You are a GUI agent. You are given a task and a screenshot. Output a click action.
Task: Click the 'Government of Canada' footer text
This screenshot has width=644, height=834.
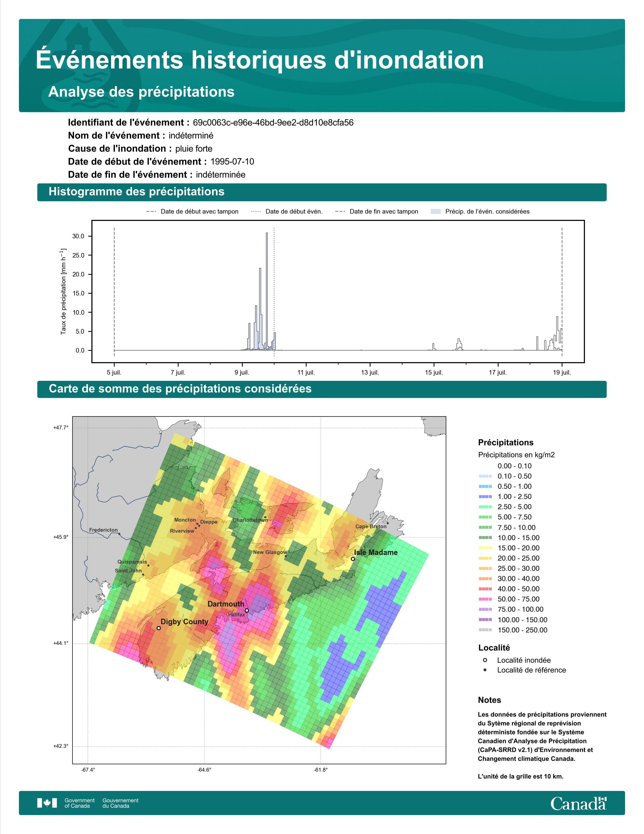click(79, 803)
